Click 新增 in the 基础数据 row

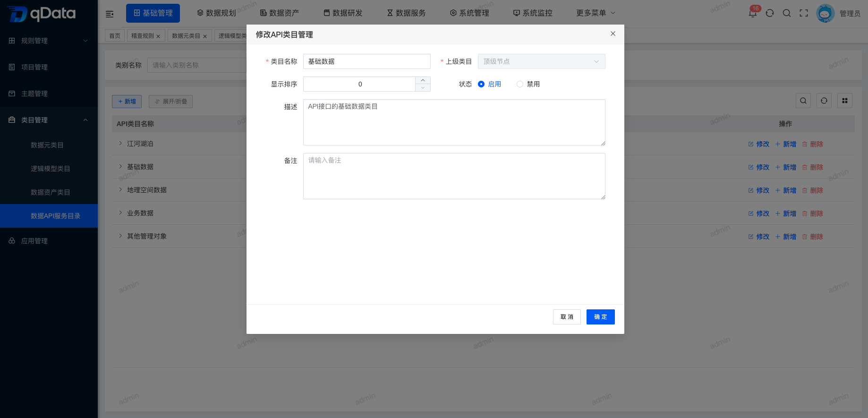click(x=786, y=167)
